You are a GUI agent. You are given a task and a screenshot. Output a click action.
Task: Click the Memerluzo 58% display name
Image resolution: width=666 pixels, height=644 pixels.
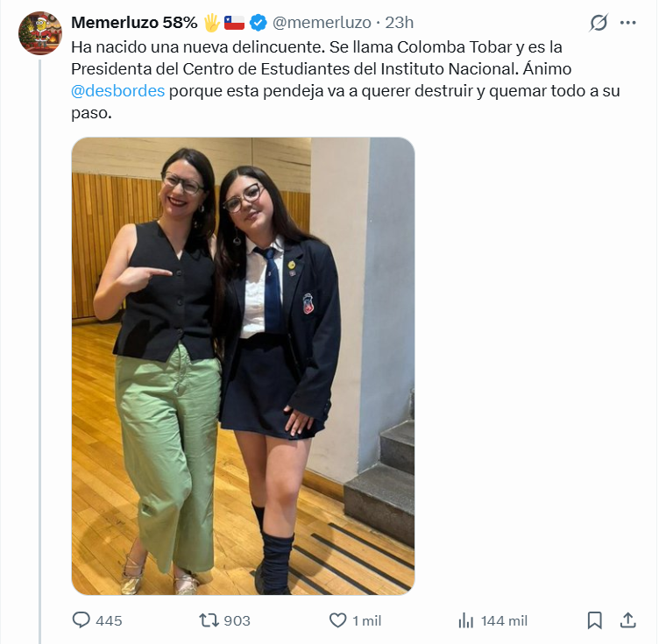click(134, 22)
